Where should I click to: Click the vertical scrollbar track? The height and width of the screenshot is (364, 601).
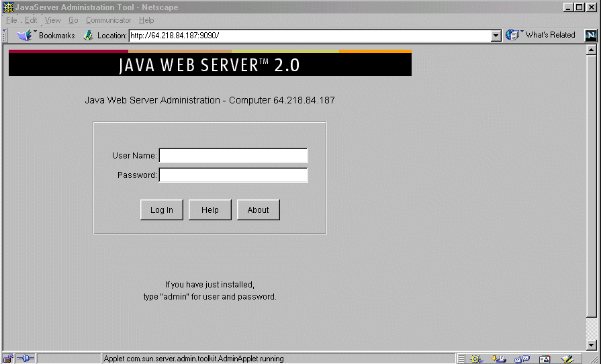592,328
